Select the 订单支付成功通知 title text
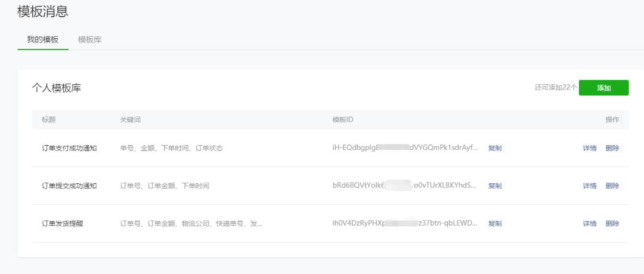Screen dimensions: 644x274 tap(69, 148)
